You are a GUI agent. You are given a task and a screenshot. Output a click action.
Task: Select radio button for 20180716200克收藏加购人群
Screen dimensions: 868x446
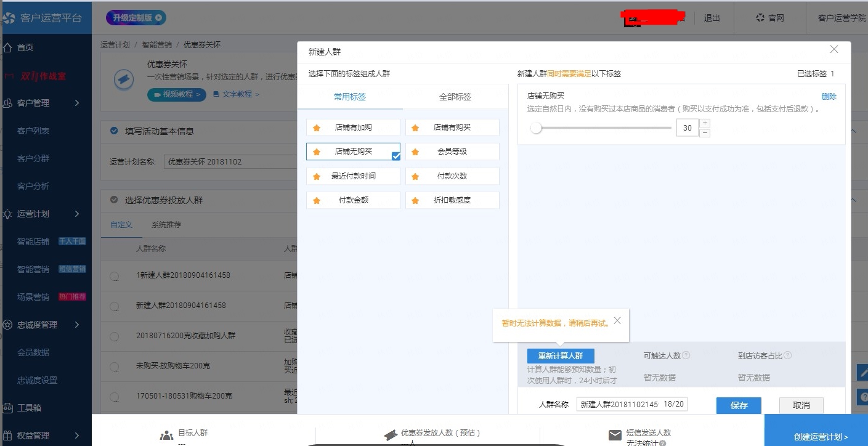[x=115, y=337]
